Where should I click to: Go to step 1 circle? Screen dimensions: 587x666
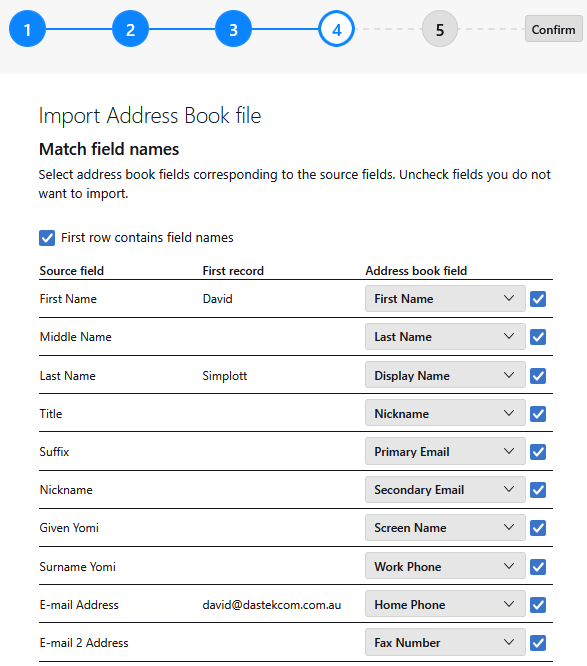pyautogui.click(x=27, y=29)
